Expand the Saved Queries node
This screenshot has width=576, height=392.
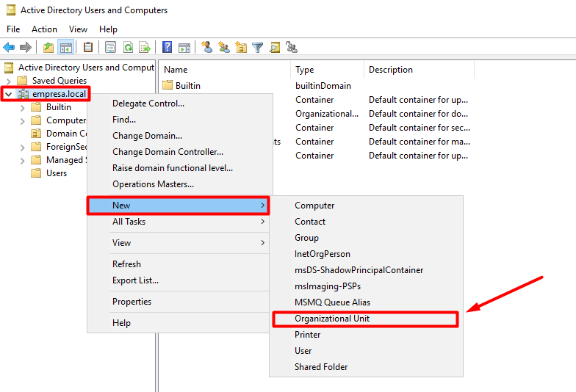pyautogui.click(x=9, y=81)
